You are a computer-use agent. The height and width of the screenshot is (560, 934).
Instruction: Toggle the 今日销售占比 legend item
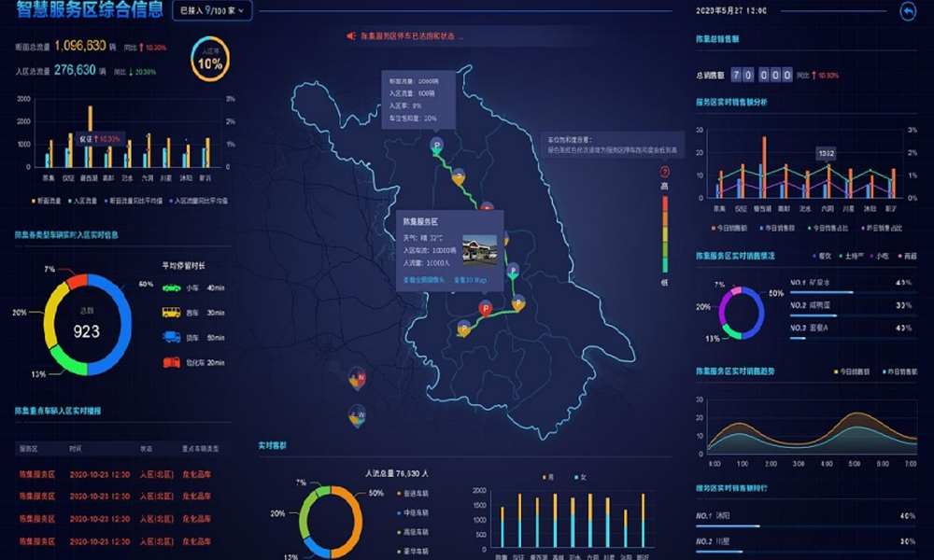826,229
